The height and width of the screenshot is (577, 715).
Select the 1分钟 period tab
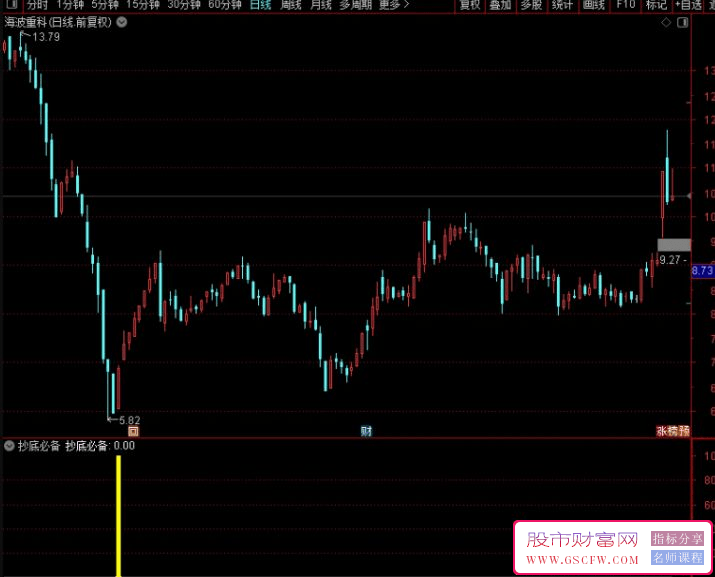[70, 5]
